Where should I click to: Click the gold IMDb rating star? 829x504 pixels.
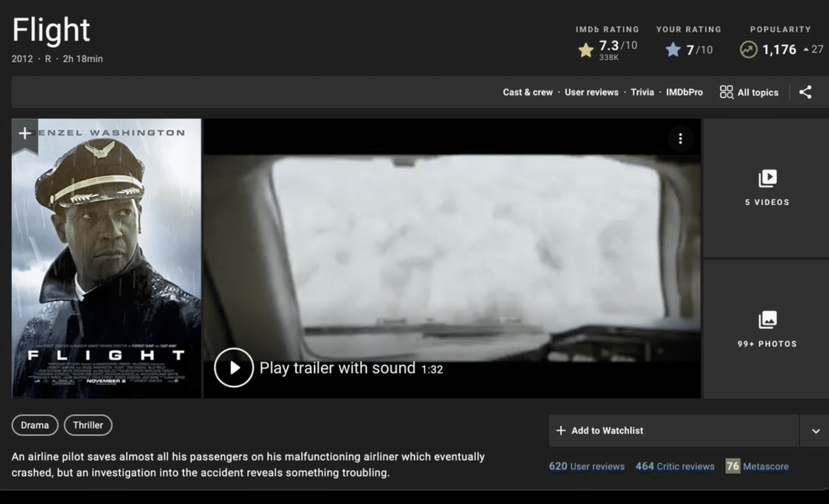pyautogui.click(x=586, y=50)
